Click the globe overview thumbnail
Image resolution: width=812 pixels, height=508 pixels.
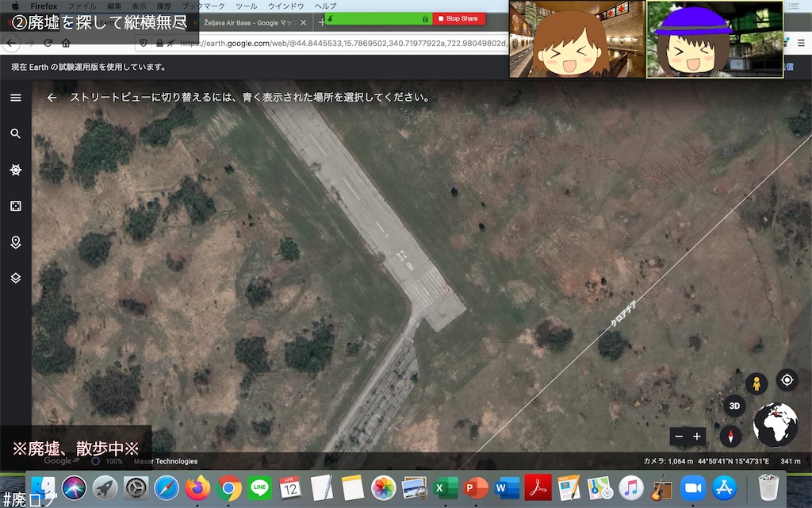(x=776, y=425)
